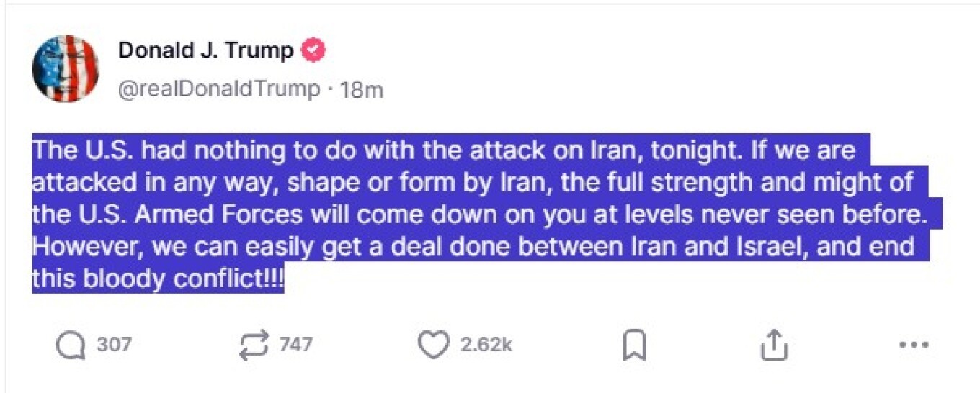Bookmark this post
This screenshot has height=393, width=980.
(x=634, y=346)
